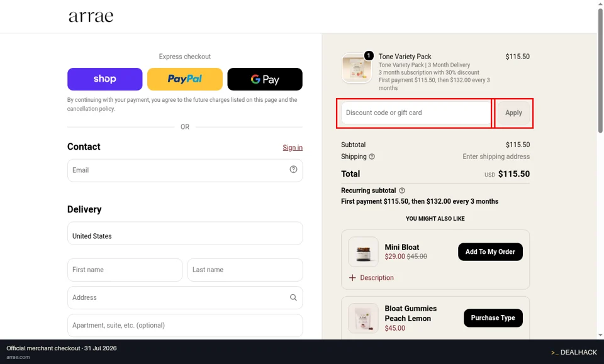The width and height of the screenshot is (604, 364).
Task: Click the Email field help icon
Action: coord(294,169)
